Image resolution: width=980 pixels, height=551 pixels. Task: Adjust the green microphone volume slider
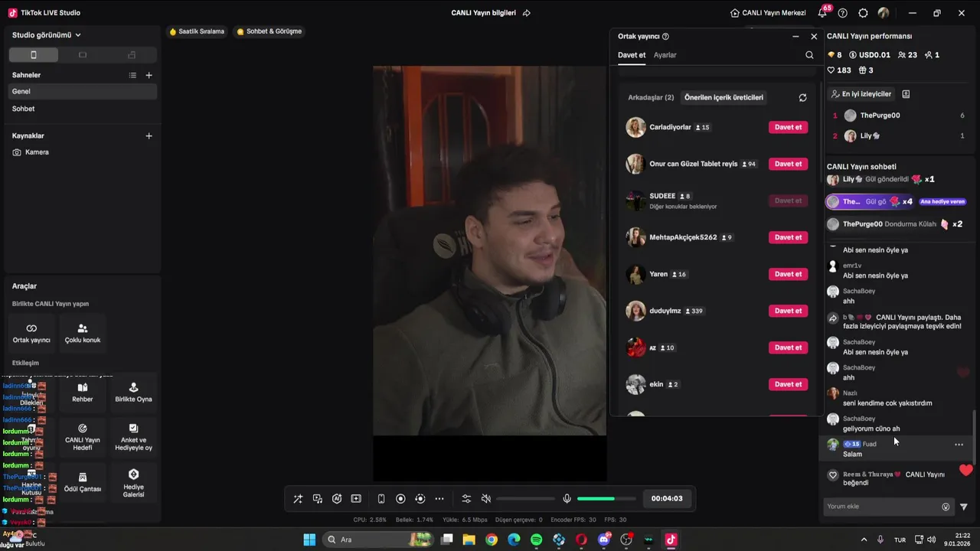click(606, 499)
